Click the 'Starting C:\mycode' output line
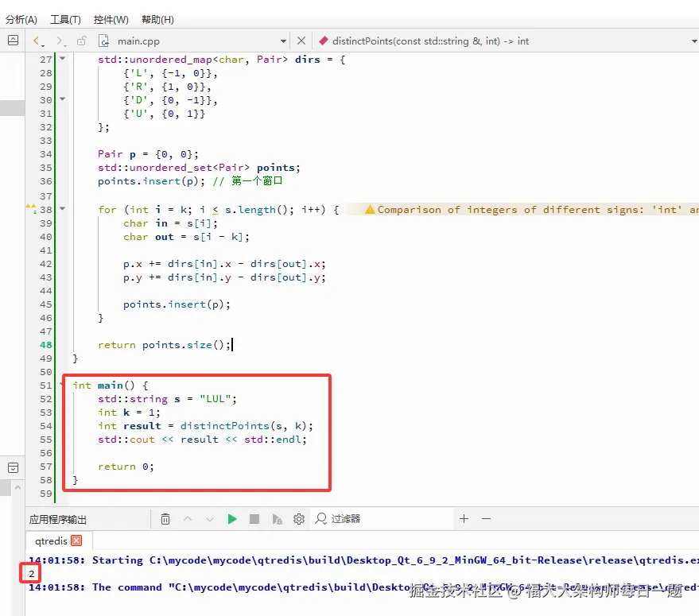The image size is (699, 616). coord(363,560)
